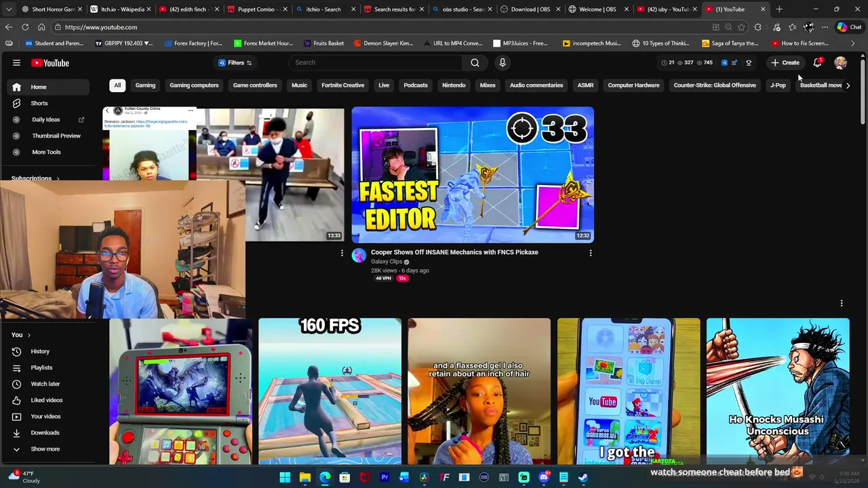868x488 pixels.
Task: Expand the Subscriptions section
Action: click(x=35, y=178)
